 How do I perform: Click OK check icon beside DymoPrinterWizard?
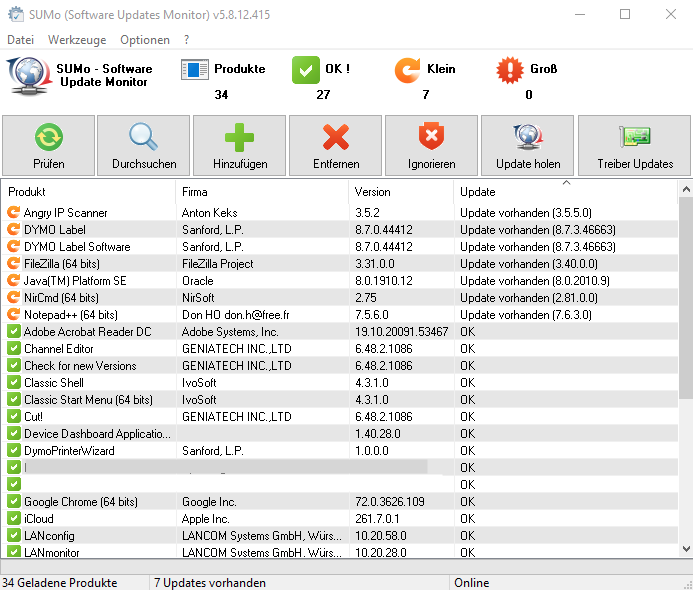tap(14, 450)
